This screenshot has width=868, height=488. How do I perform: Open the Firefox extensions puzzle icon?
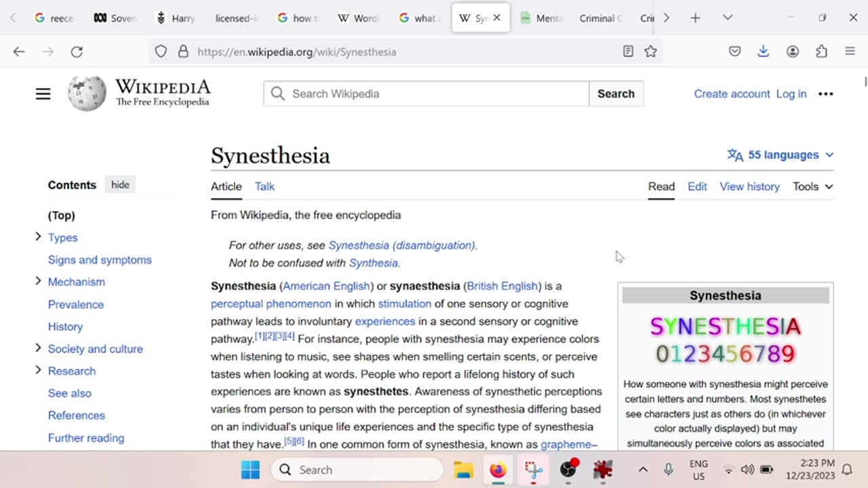[x=822, y=52]
